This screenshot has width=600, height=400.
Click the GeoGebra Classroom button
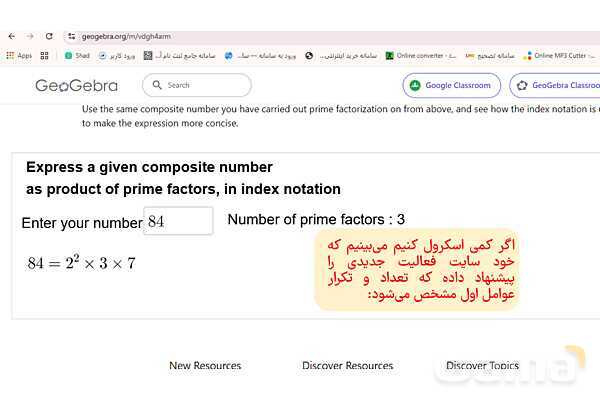pyautogui.click(x=555, y=86)
